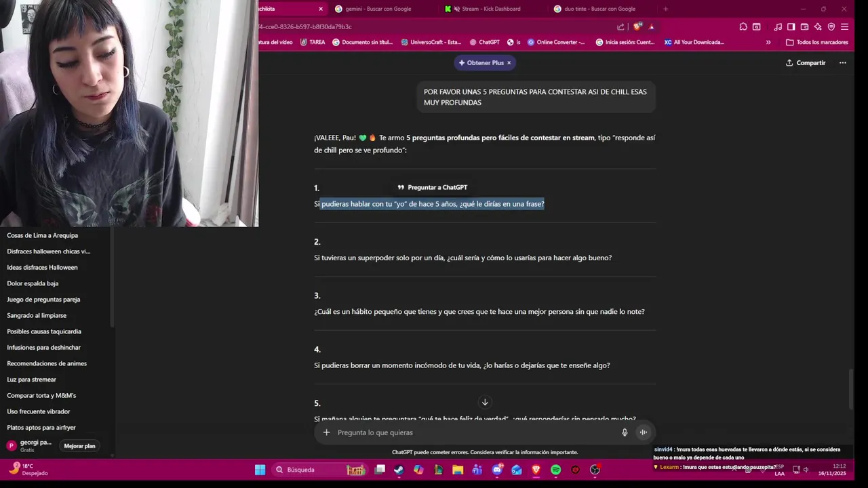Click the plus attach icon in prompt box
The image size is (868, 488).
(326, 432)
